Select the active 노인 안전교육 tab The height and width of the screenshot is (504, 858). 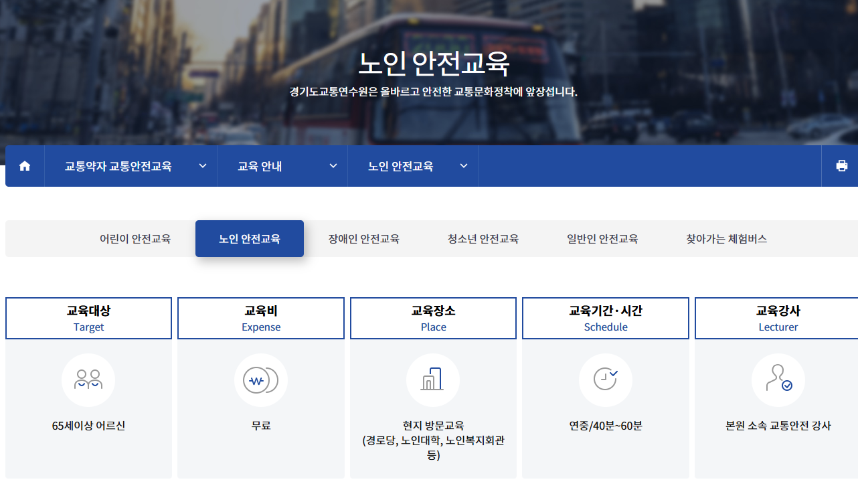(x=250, y=238)
